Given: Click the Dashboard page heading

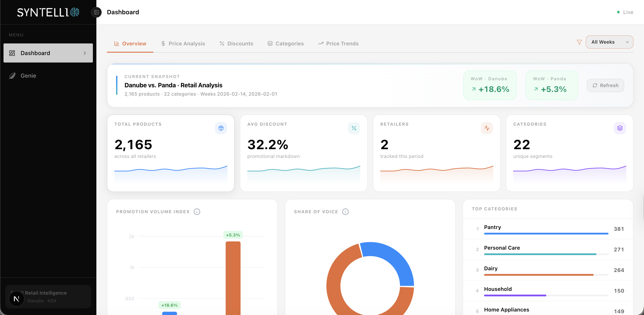Looking at the screenshot, I should click(x=123, y=12).
